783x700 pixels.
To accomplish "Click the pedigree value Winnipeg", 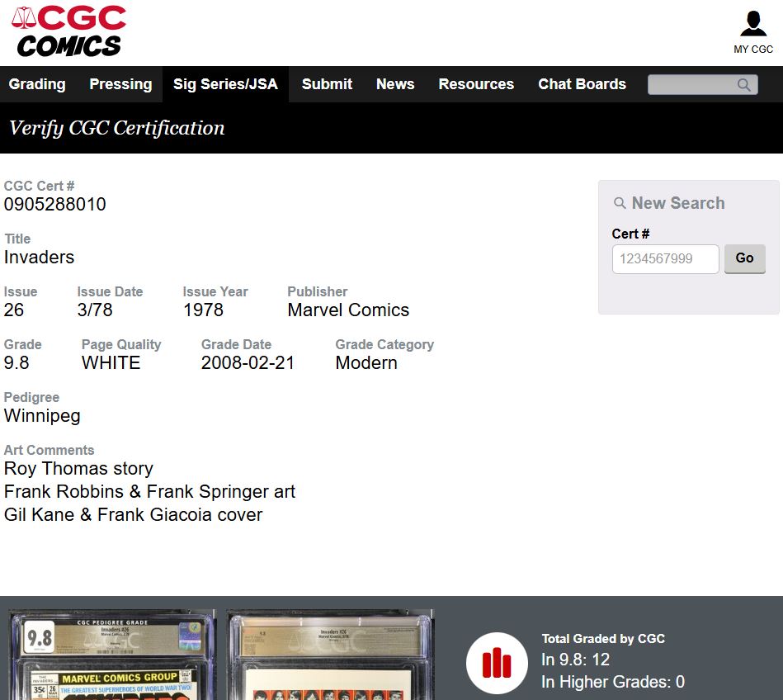I will (x=42, y=416).
